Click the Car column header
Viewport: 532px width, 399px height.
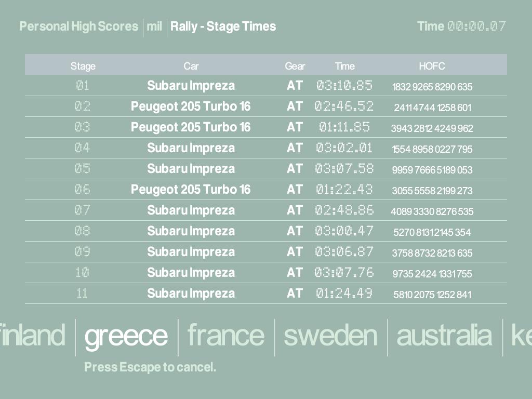191,66
